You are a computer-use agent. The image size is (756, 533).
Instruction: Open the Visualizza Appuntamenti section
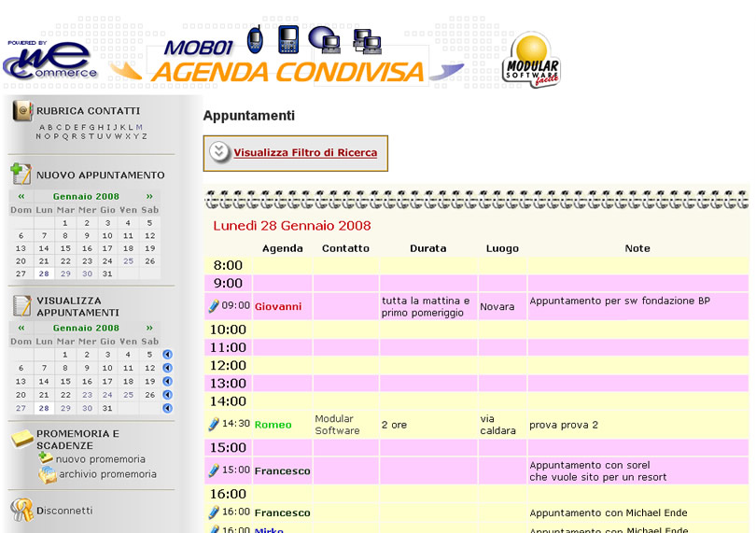coord(77,306)
